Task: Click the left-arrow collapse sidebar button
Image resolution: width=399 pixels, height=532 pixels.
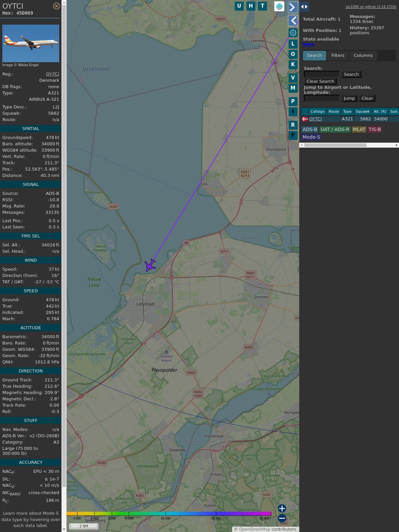Action: click(x=293, y=21)
